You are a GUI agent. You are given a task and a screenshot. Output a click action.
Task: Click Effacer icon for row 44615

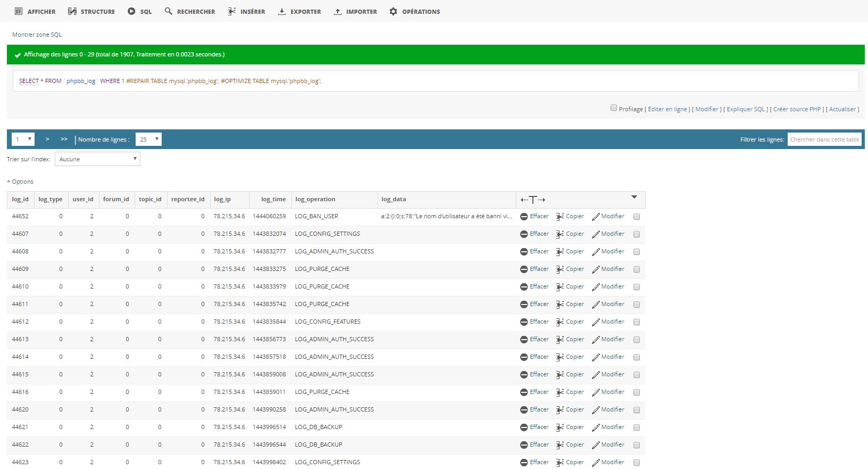[524, 375]
